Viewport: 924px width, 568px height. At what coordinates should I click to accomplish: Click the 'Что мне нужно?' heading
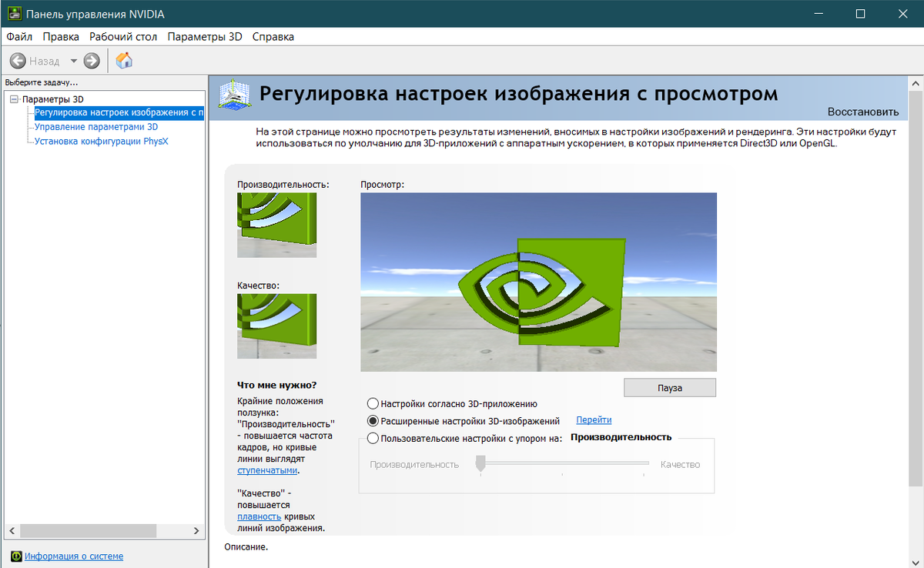click(x=277, y=385)
